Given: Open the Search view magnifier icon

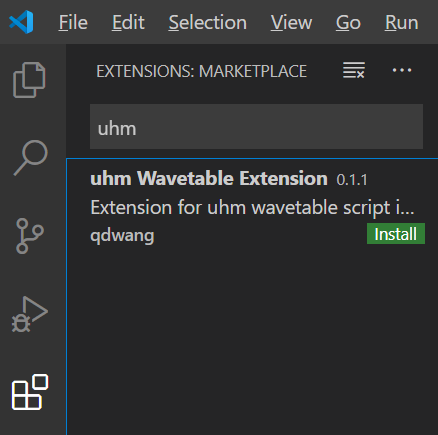Looking at the screenshot, I should 31,158.
